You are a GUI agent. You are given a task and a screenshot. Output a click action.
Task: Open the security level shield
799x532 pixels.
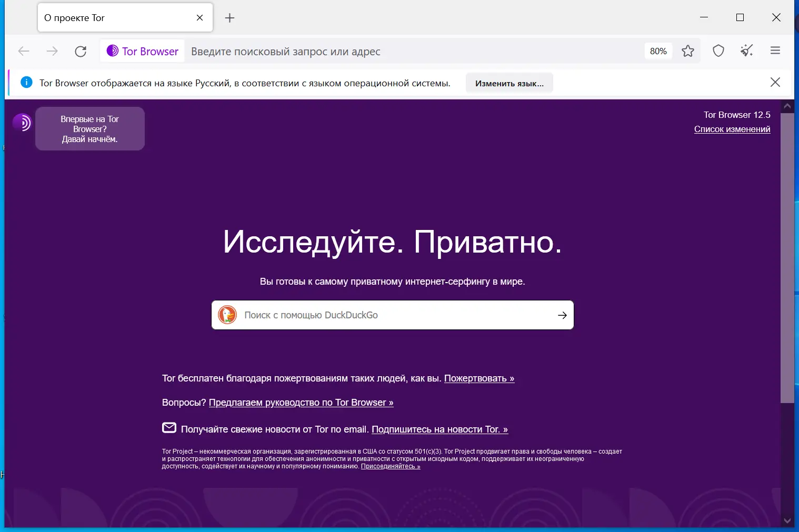(x=718, y=51)
